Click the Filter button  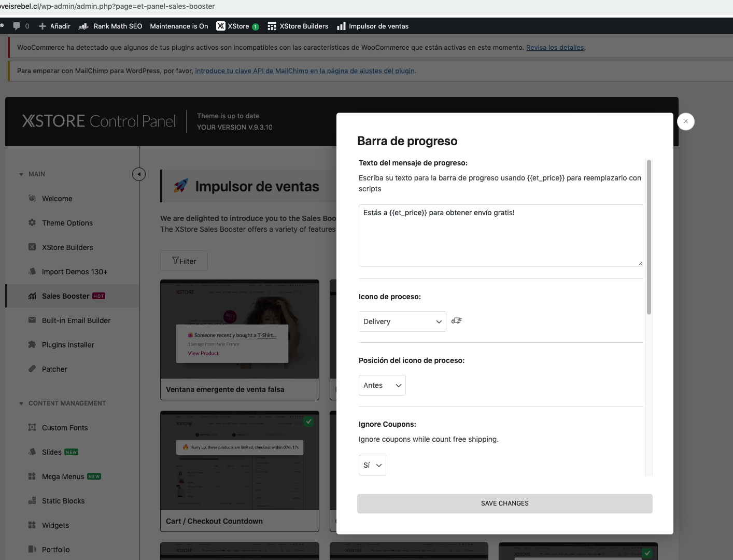pyautogui.click(x=184, y=261)
